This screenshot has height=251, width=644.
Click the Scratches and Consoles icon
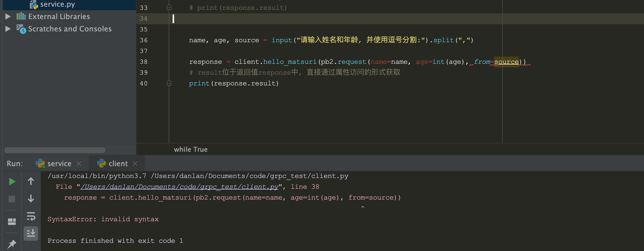point(21,29)
